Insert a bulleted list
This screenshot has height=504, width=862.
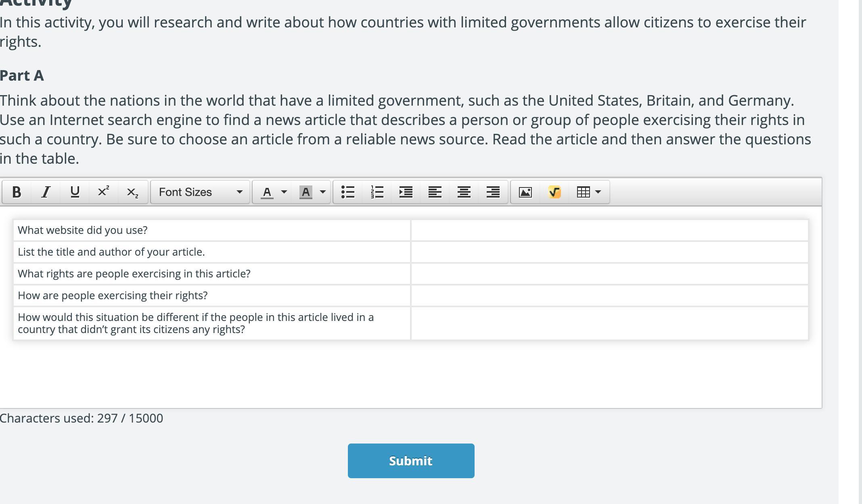point(348,192)
